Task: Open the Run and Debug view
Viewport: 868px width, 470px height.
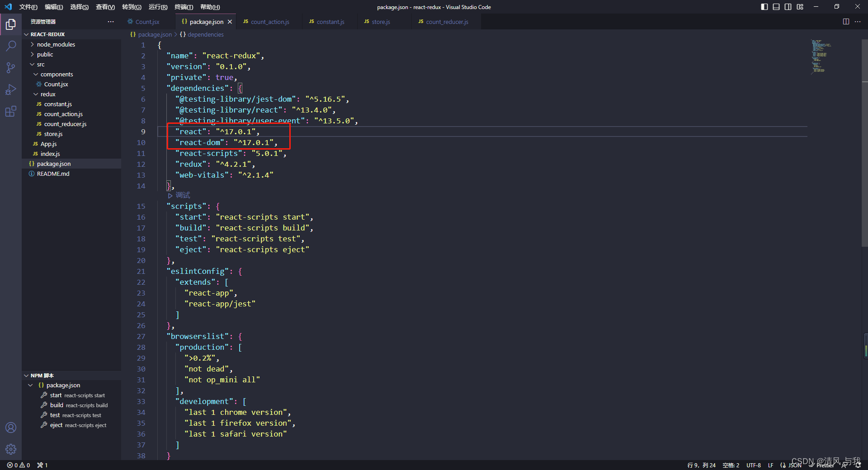Action: pos(11,89)
